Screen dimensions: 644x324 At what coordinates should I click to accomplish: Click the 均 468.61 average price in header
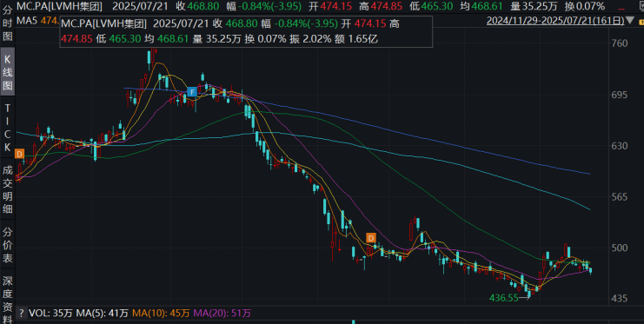(x=481, y=6)
